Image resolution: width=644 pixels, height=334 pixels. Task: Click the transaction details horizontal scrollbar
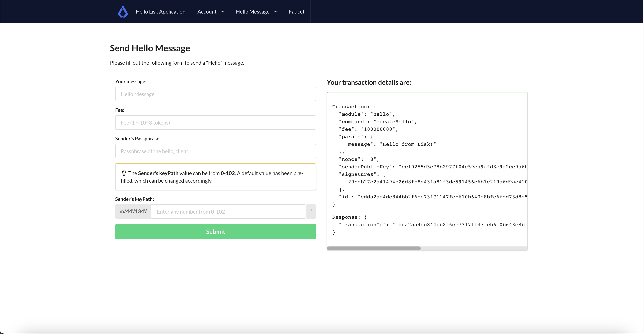tap(374, 249)
